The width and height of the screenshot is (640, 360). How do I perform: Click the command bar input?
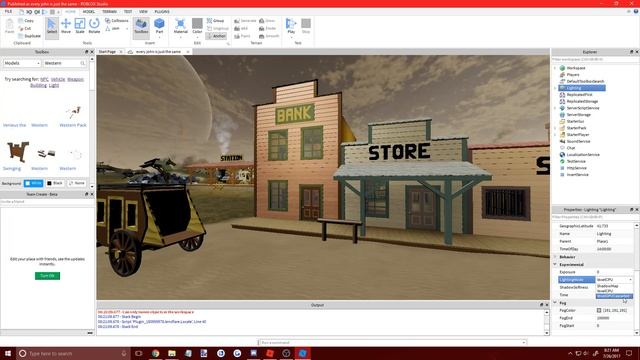pos(392,342)
